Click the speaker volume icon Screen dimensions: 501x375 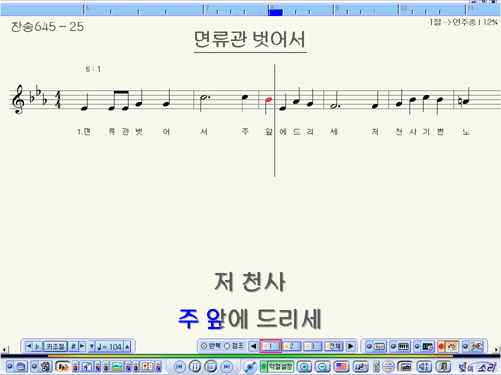coord(425,367)
